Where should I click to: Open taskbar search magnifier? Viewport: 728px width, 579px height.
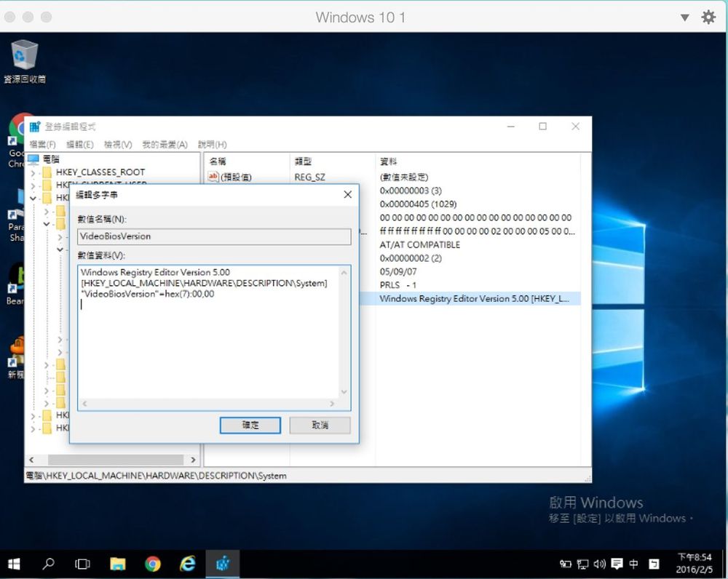[49, 564]
